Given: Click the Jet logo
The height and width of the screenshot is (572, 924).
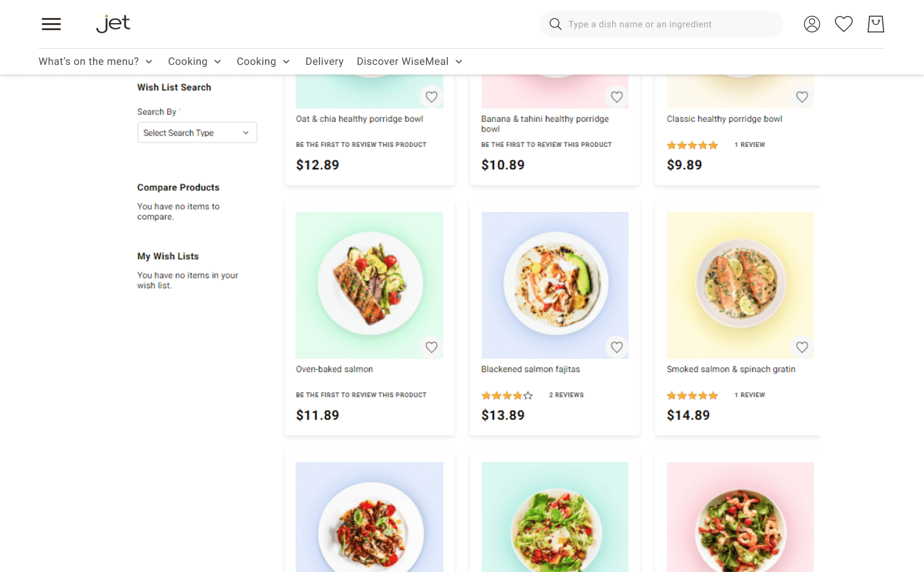Looking at the screenshot, I should tap(113, 24).
